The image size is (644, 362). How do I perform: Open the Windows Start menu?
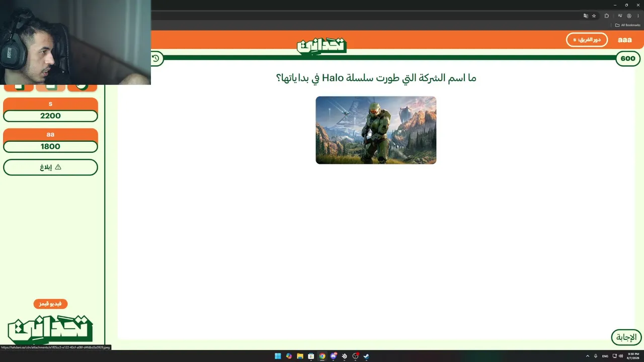coord(278,356)
